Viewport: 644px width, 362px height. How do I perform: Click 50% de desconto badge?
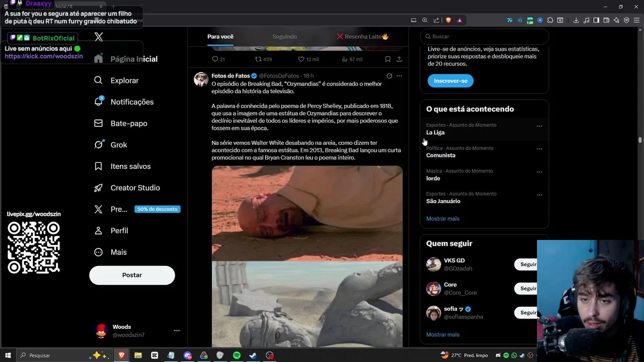(x=157, y=209)
